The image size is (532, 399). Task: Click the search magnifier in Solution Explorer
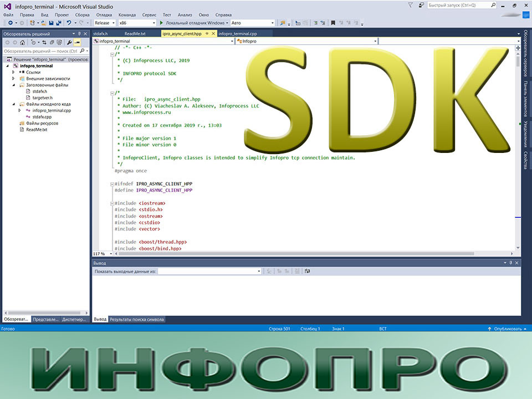pos(82,51)
